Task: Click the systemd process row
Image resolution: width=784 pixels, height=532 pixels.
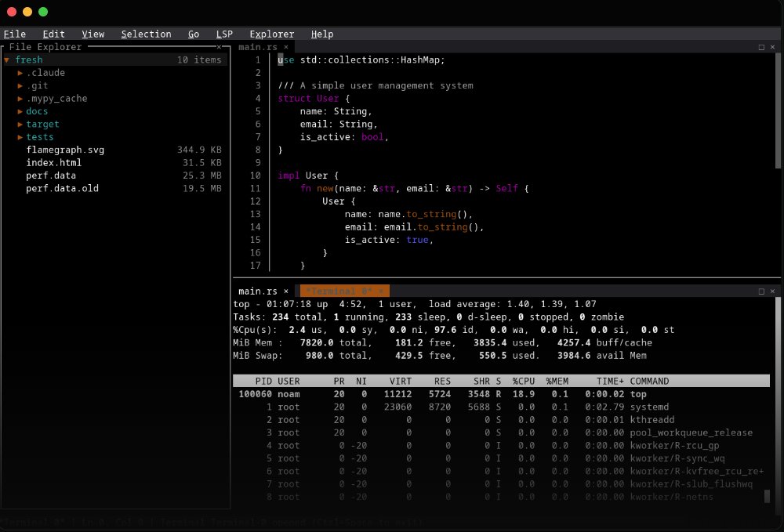Action: pyautogui.click(x=501, y=407)
